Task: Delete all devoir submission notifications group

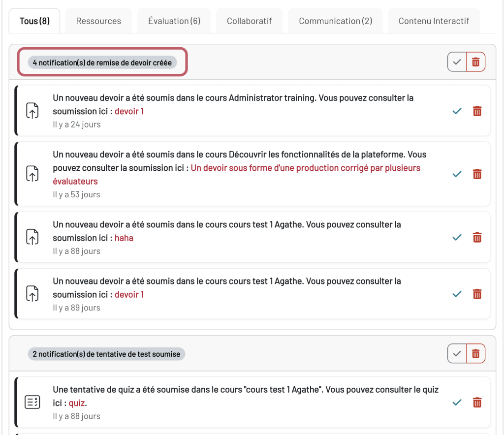Action: pos(476,62)
